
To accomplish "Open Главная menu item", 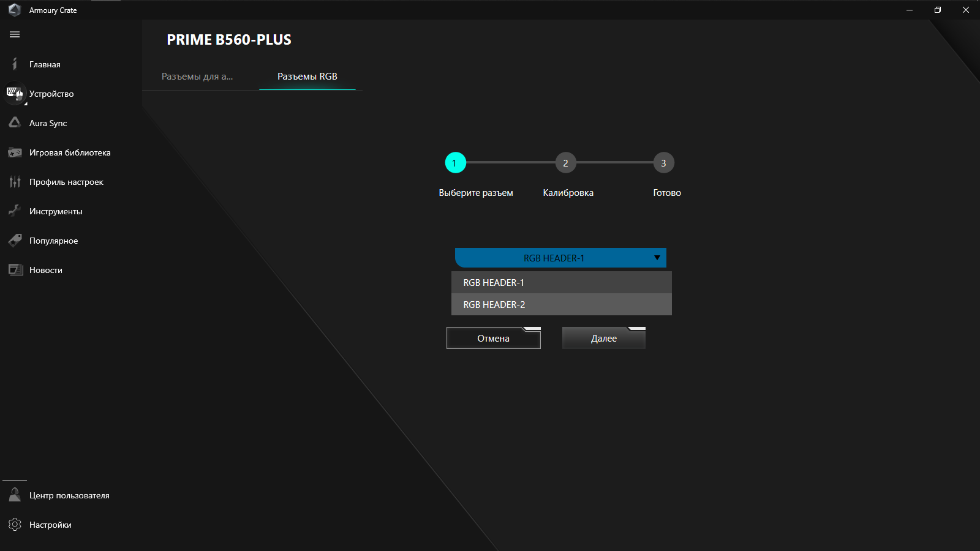I will (45, 64).
